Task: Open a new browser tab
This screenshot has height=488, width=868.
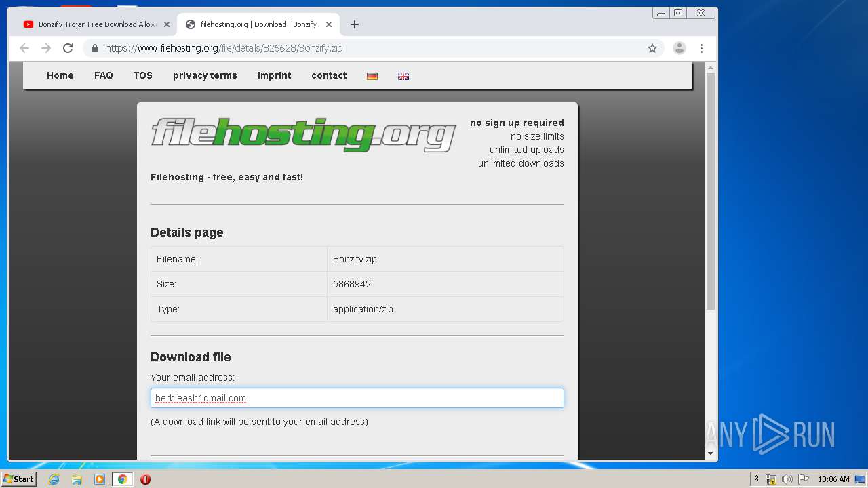Action: pos(354,24)
